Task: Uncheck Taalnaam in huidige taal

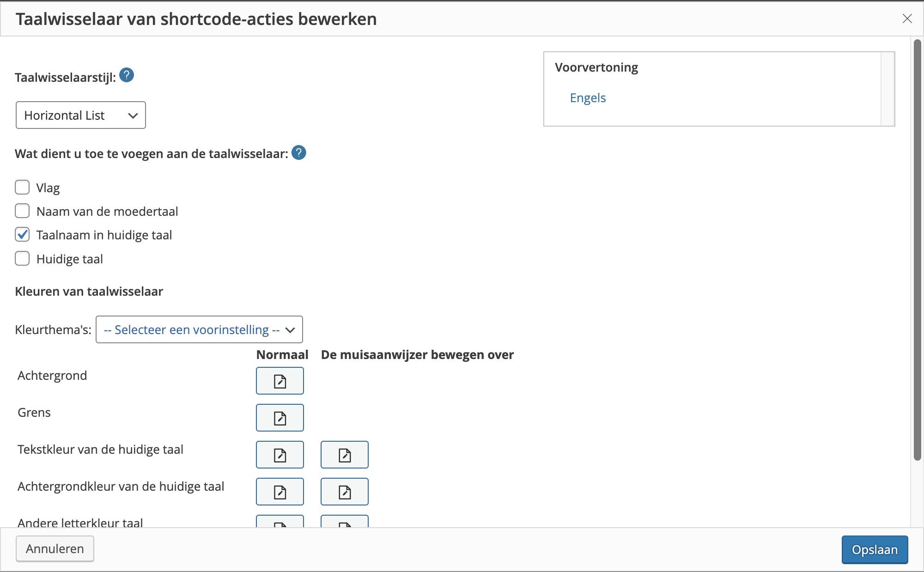Action: click(22, 235)
